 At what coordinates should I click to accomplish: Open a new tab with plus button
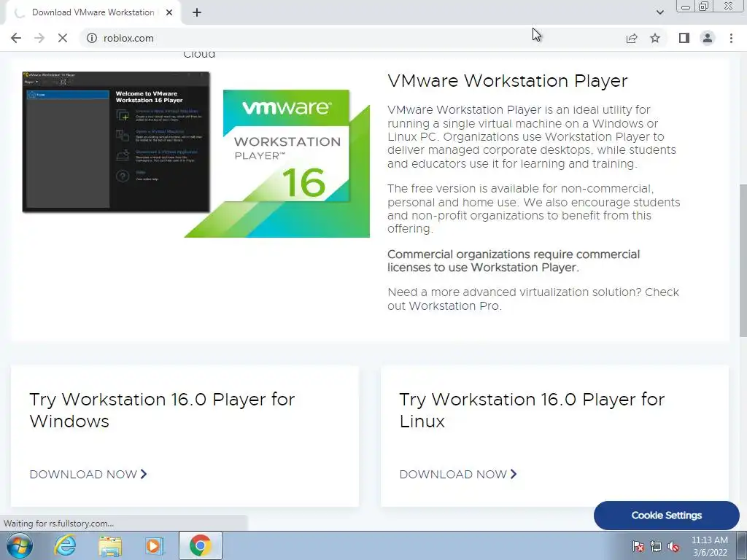(x=197, y=12)
